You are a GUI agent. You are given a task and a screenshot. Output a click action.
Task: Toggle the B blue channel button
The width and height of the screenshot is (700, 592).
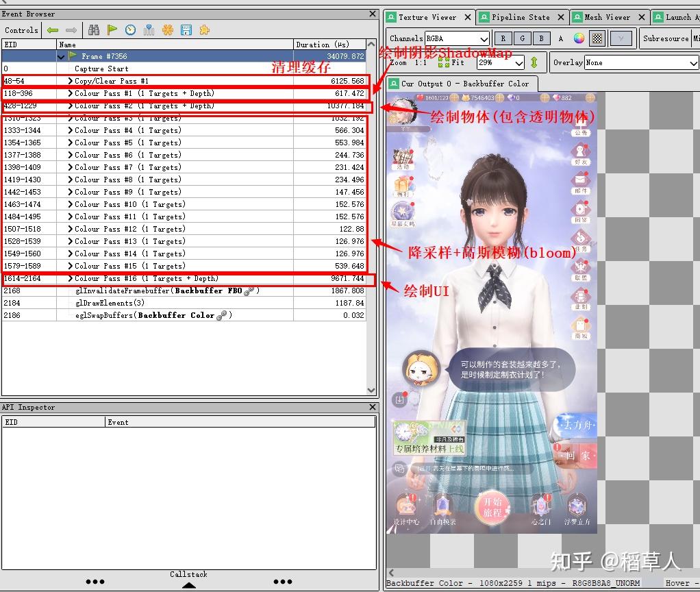point(542,38)
